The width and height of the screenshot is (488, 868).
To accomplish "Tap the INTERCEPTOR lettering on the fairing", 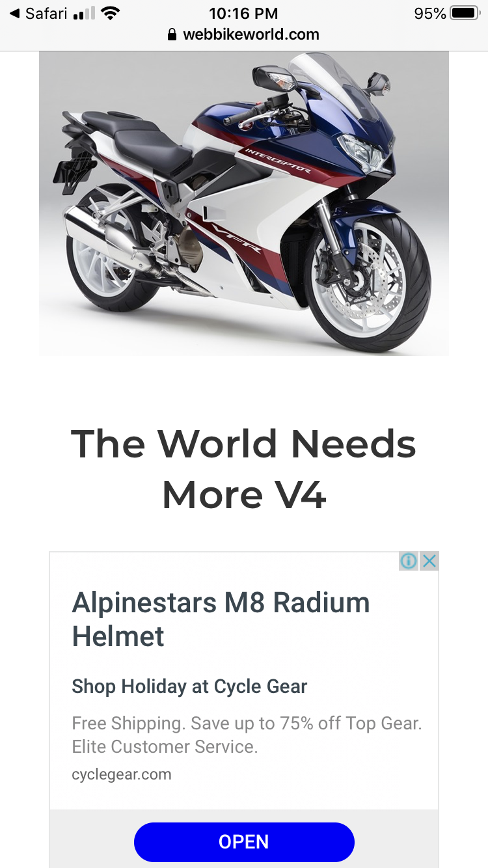I will click(278, 160).
